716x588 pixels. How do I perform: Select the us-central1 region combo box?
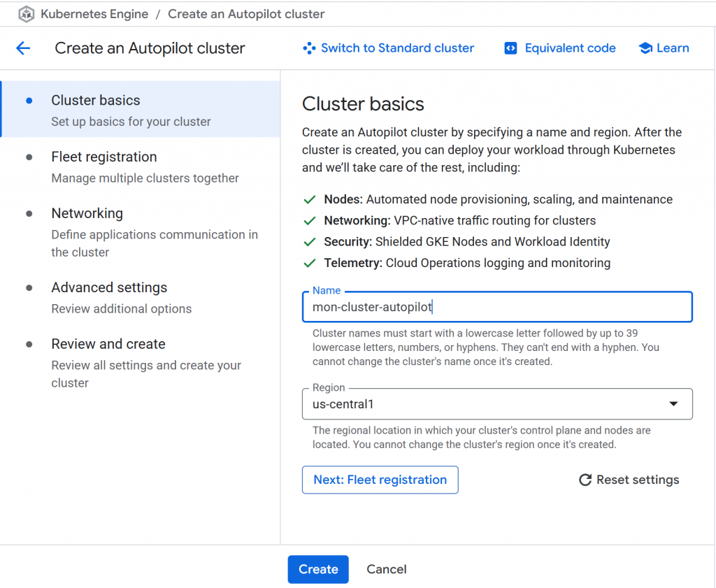489,404
